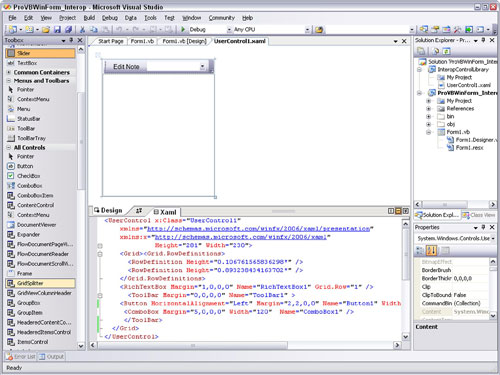Click the Cut scissors icon
This screenshot has width=500, height=375.
(x=82, y=30)
